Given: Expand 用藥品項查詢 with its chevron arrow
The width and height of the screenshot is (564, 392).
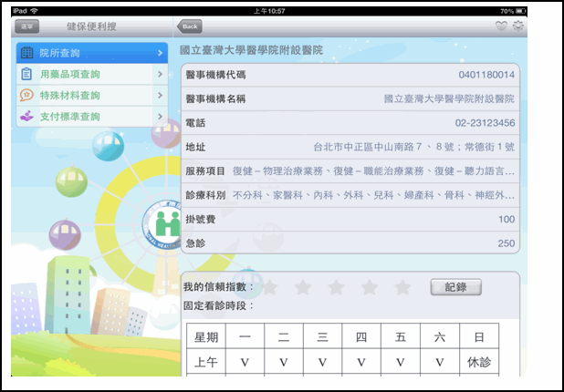Looking at the screenshot, I should click(x=160, y=74).
